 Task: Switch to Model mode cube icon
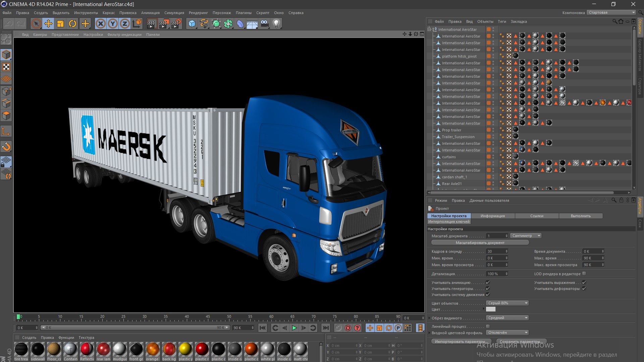tap(6, 55)
